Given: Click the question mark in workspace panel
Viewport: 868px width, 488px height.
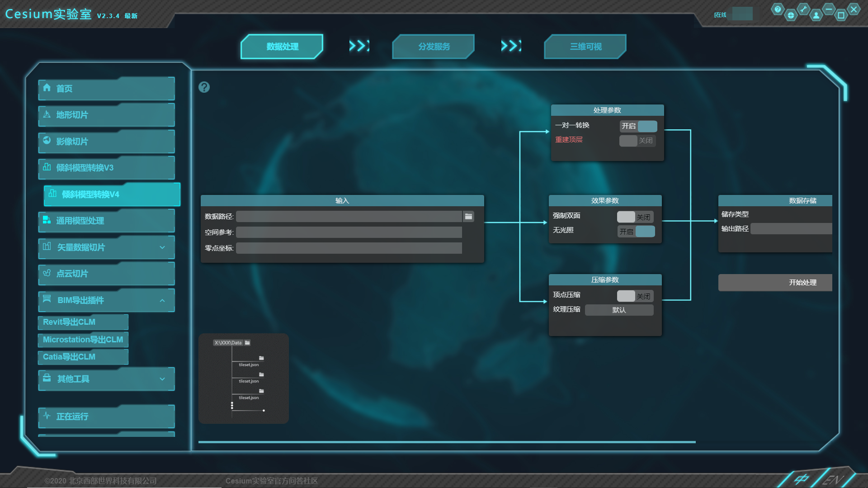Looking at the screenshot, I should 204,87.
